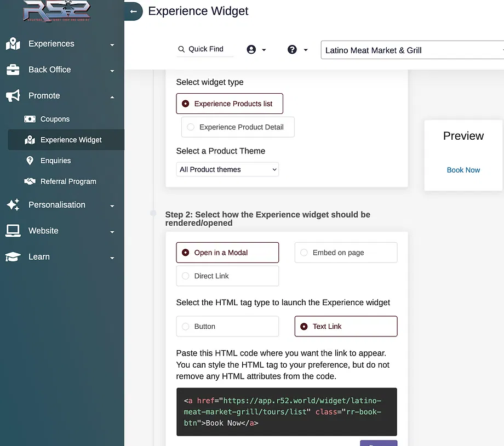Click the Referral Program handshake icon
The image size is (504, 446).
(x=30, y=181)
